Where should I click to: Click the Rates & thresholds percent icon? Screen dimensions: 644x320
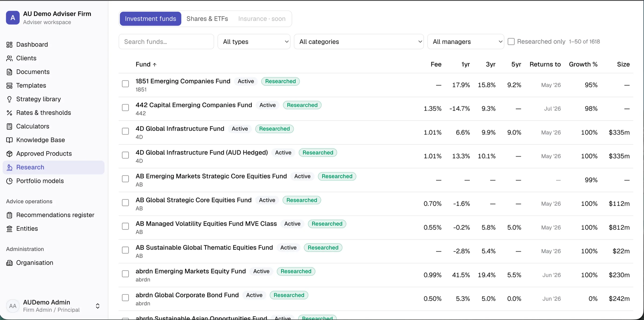9,113
